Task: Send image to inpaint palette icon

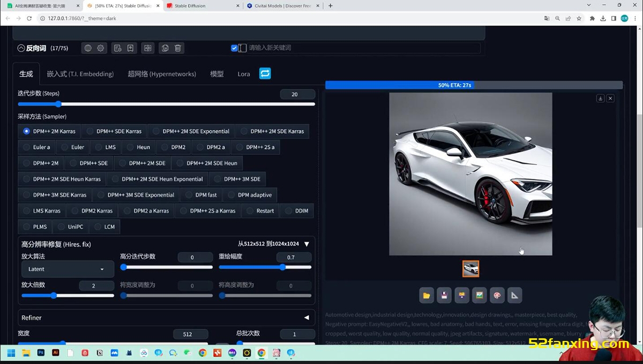Action: click(x=497, y=295)
